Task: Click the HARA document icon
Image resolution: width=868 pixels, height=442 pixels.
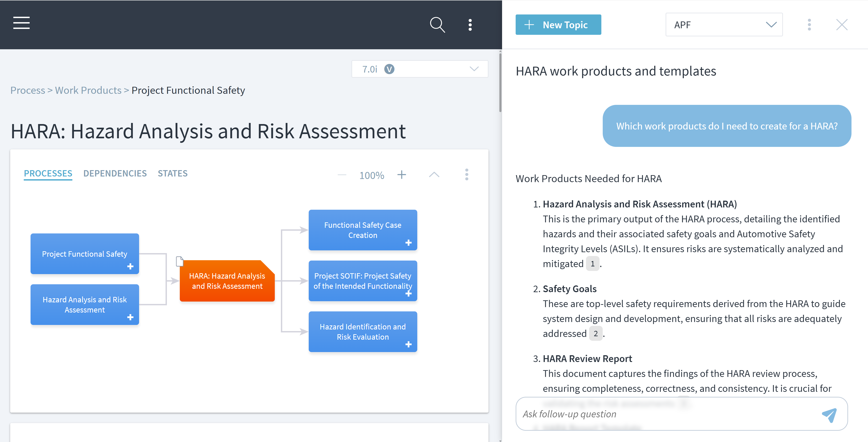Action: pos(180,261)
